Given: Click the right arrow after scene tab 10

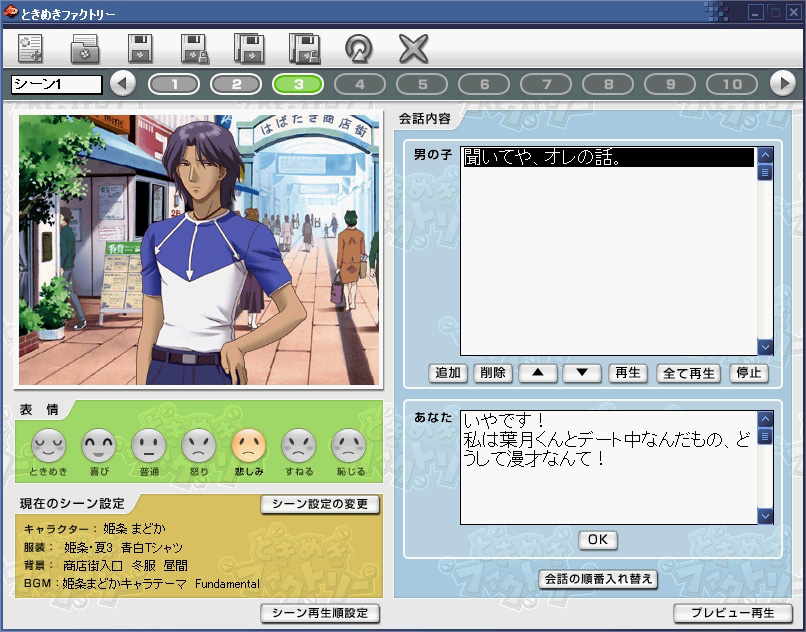Looking at the screenshot, I should [x=782, y=84].
